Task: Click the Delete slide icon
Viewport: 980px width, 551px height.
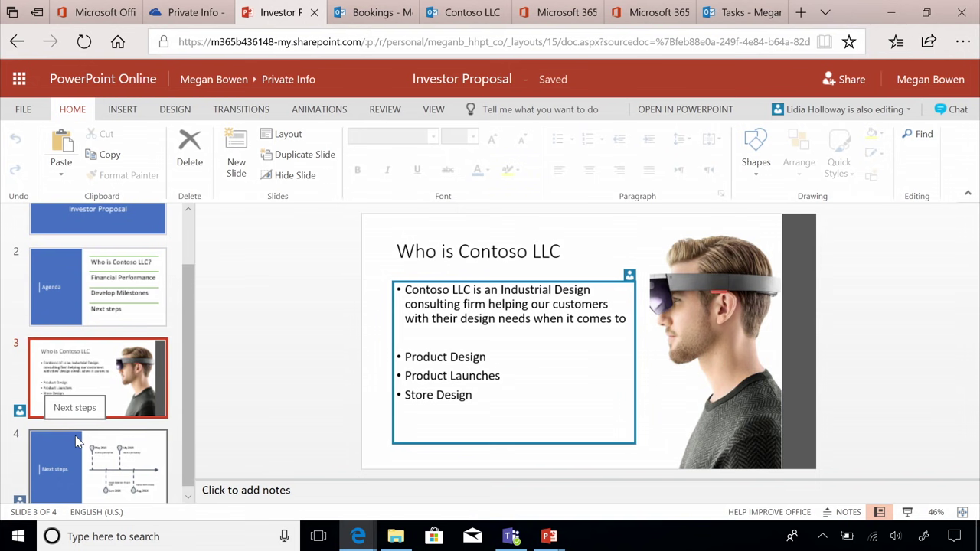Action: [189, 140]
